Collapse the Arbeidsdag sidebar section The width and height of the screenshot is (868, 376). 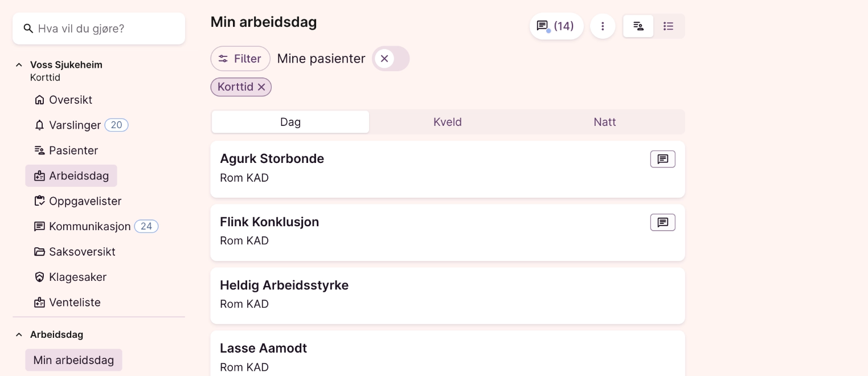[x=19, y=335]
